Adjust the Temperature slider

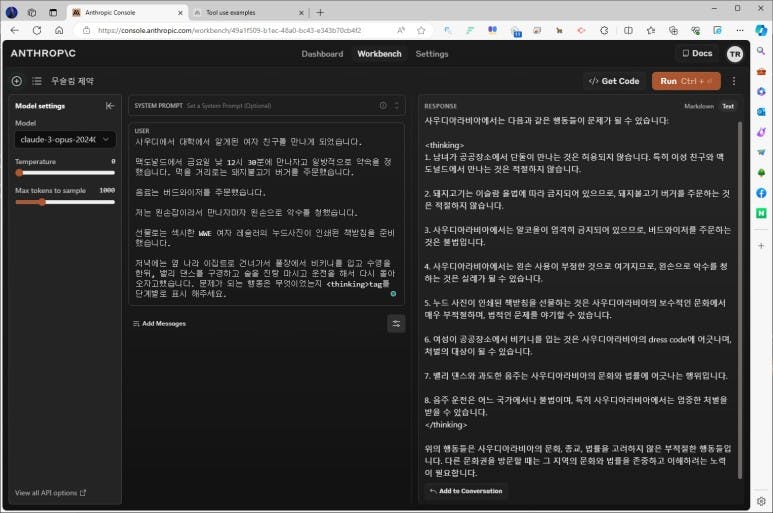(65, 172)
